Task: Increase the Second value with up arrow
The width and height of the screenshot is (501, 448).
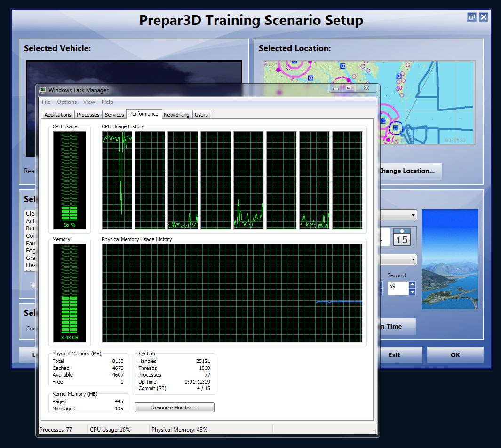Action: click(x=412, y=284)
